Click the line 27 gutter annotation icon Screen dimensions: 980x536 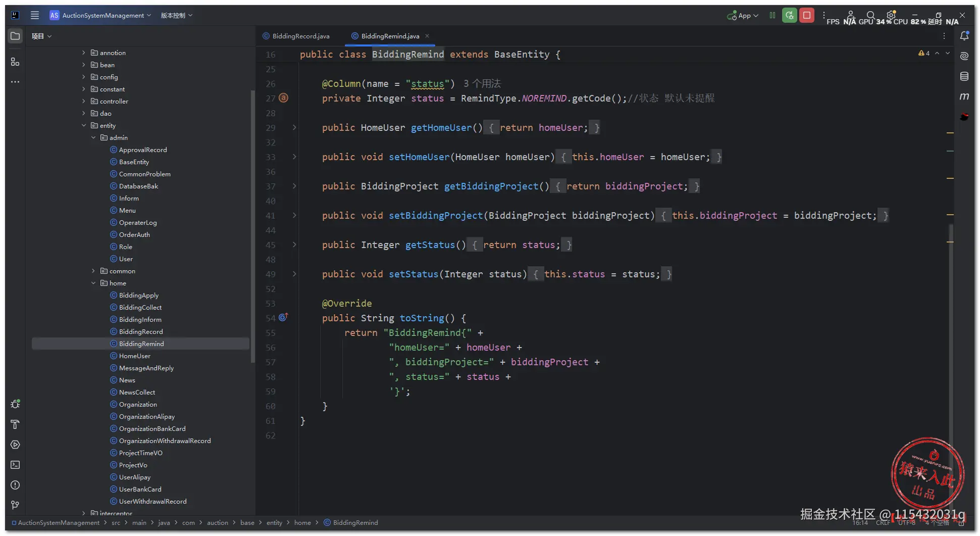click(x=284, y=98)
